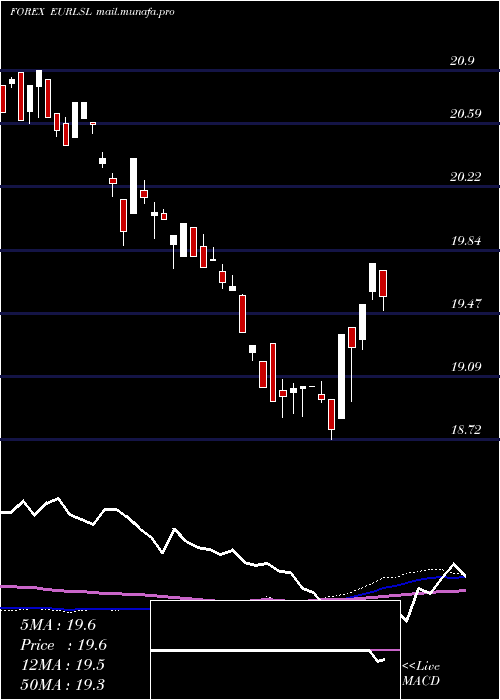Screen dimensions: 500x700
Task: Select the 19.84 price level label
Action: tap(466, 241)
